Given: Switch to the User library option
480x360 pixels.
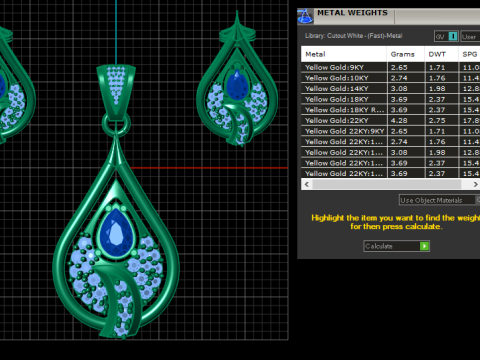Looking at the screenshot, I should (470, 37).
